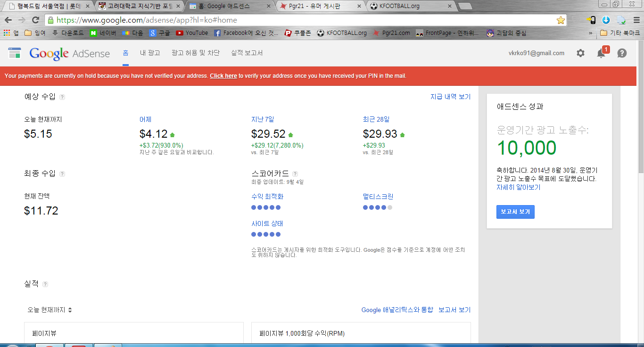Open the FrontPage bookmark

447,33
